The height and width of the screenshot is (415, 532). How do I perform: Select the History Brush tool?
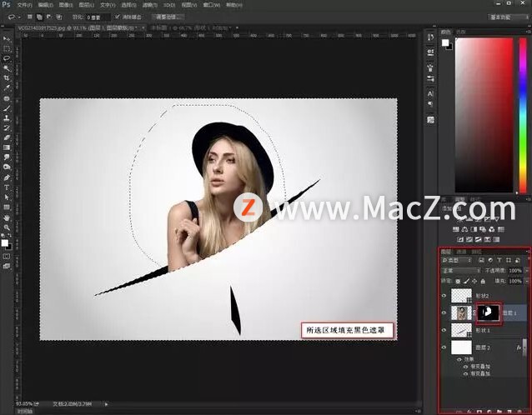(7, 128)
